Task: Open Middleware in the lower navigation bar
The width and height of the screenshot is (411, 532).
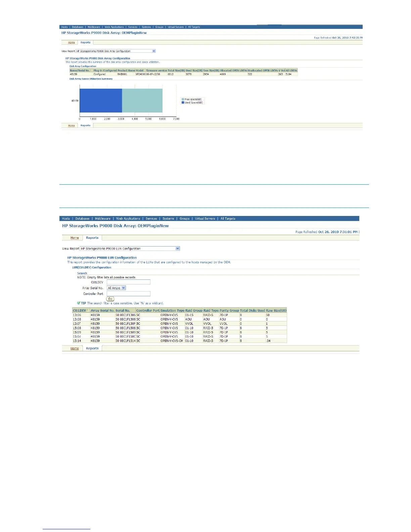Action: [x=103, y=219]
